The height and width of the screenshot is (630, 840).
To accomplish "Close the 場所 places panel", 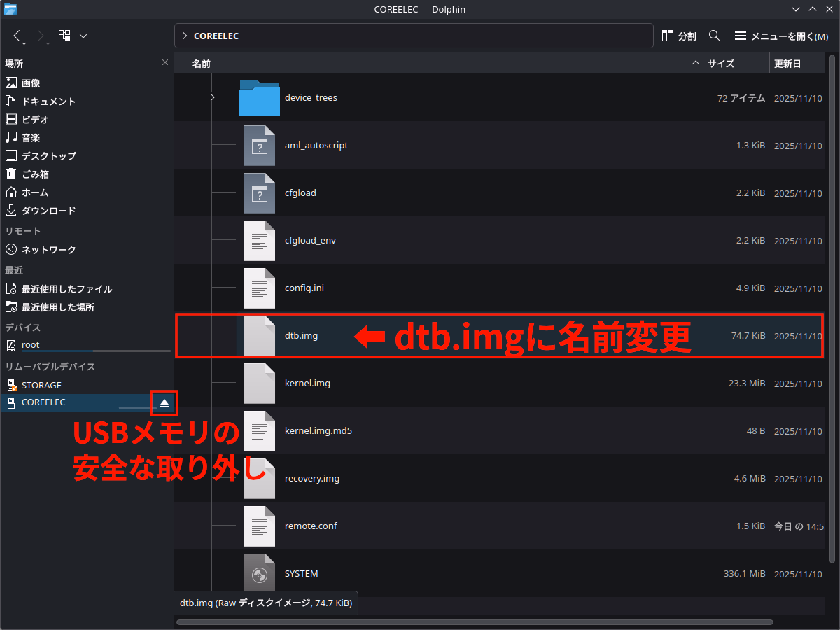I will pos(165,63).
